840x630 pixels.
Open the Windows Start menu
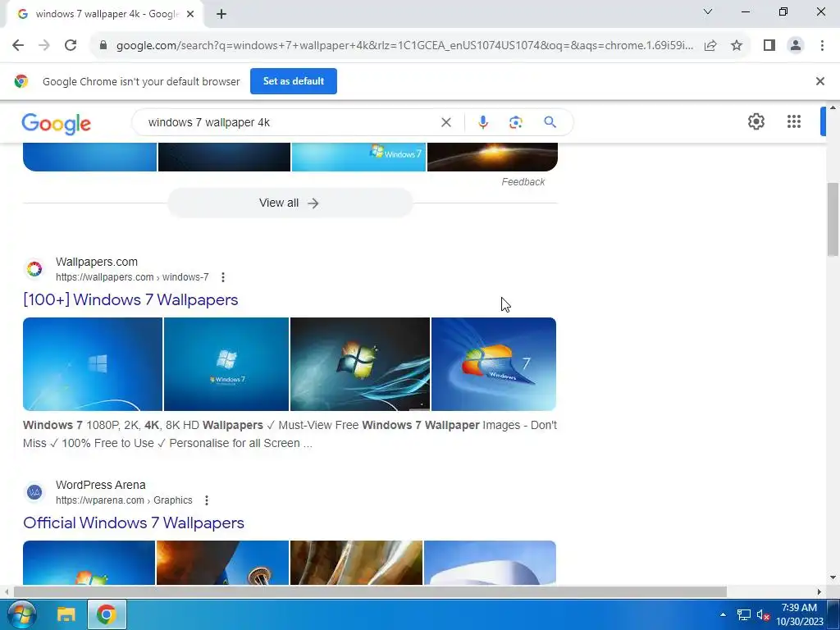pos(21,614)
